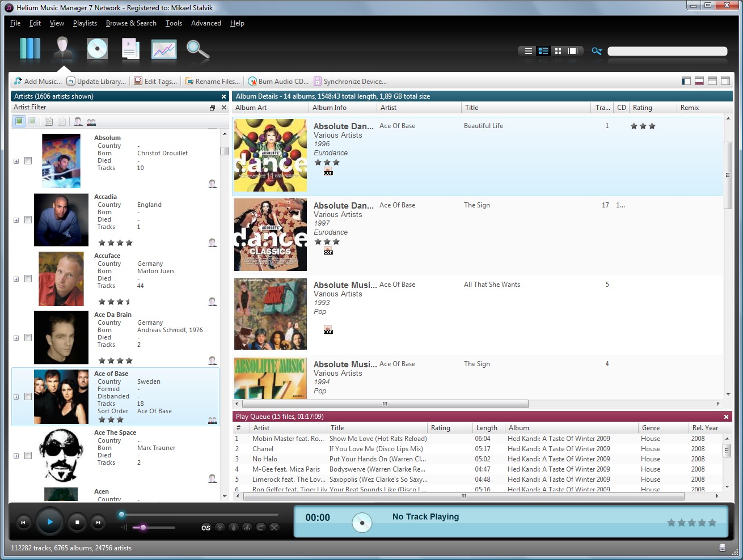Open the Tools menu
This screenshot has width=743, height=560.
[174, 23]
